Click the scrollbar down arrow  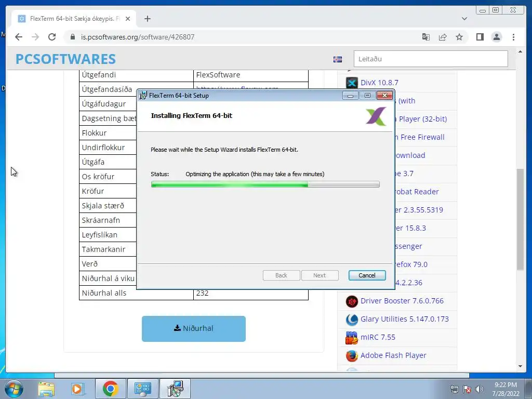click(521, 366)
